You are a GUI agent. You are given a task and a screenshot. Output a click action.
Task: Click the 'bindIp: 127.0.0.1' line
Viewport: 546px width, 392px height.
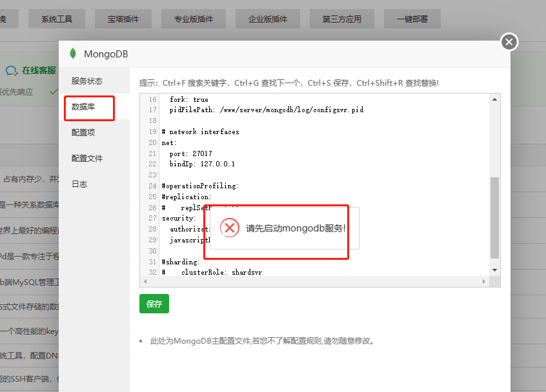pyautogui.click(x=202, y=164)
